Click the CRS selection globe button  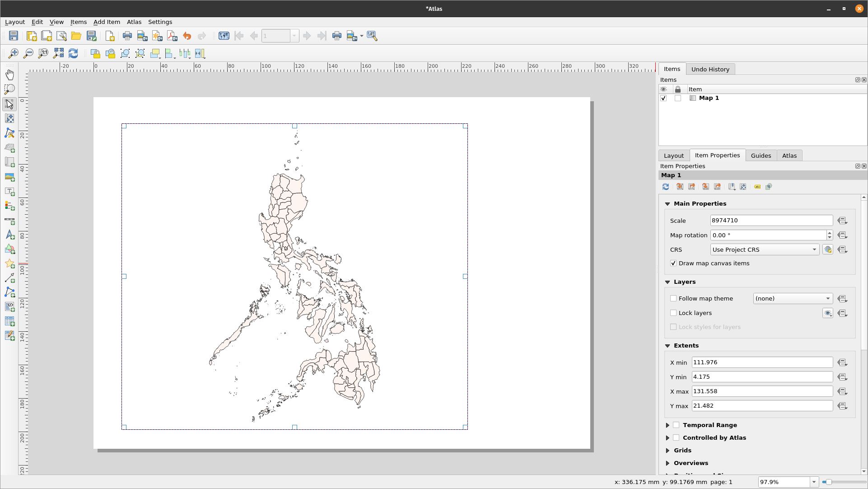[x=827, y=249]
